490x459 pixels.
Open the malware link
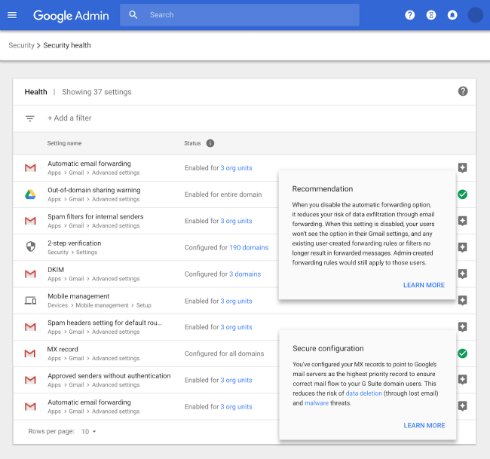pyautogui.click(x=316, y=403)
